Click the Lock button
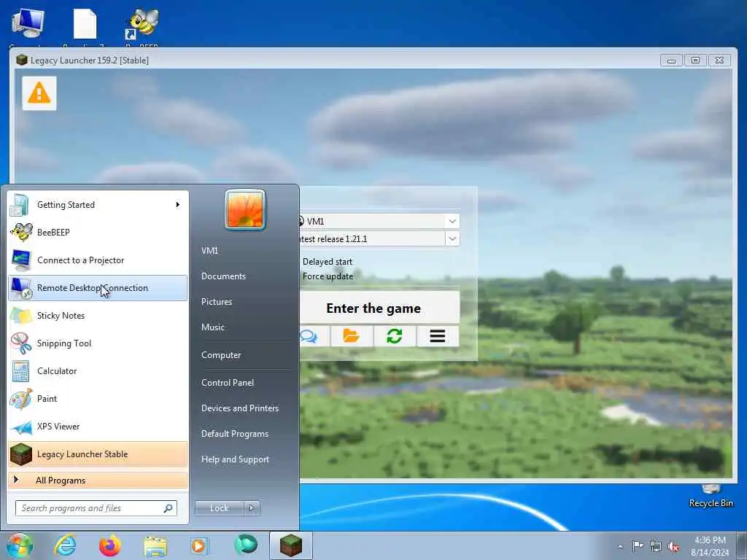747x560 pixels. click(219, 508)
